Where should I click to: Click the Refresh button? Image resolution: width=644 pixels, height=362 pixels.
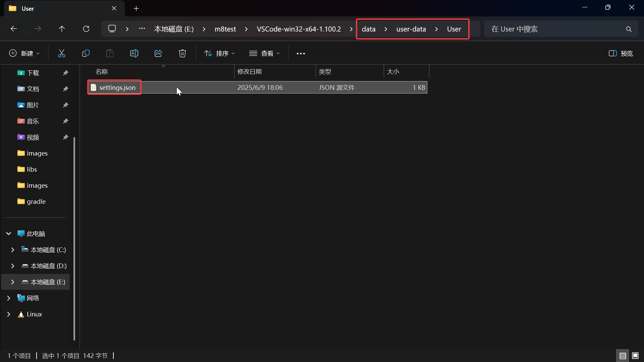pos(86,29)
